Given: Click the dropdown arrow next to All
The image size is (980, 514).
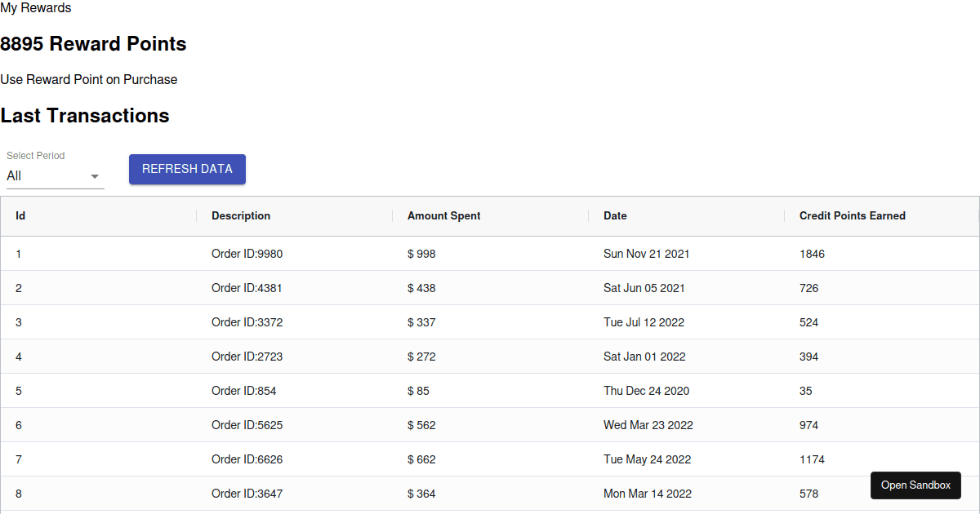Looking at the screenshot, I should [x=95, y=176].
